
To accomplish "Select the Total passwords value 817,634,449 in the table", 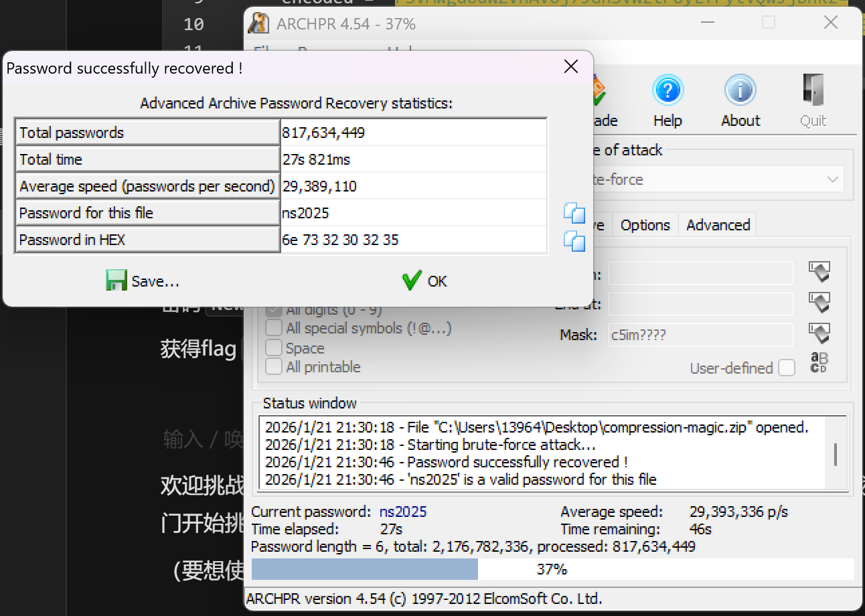I will (x=414, y=133).
